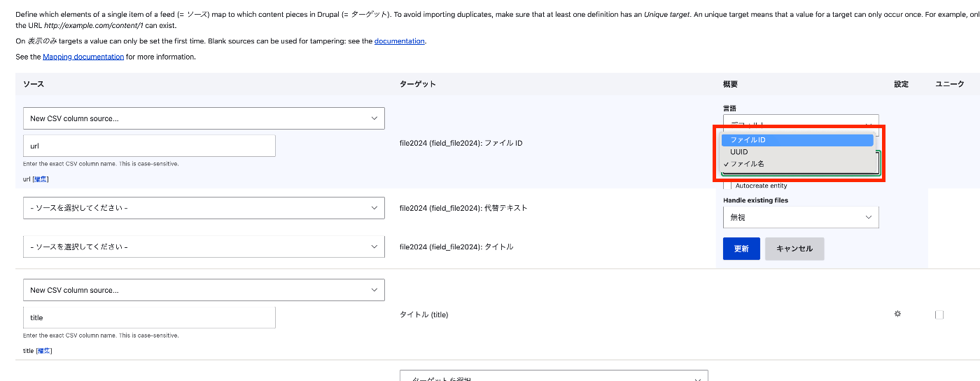The width and height of the screenshot is (980, 381).
Task: Click the file2024 (field_file2024): 代替テキスト text
Action: 463,208
